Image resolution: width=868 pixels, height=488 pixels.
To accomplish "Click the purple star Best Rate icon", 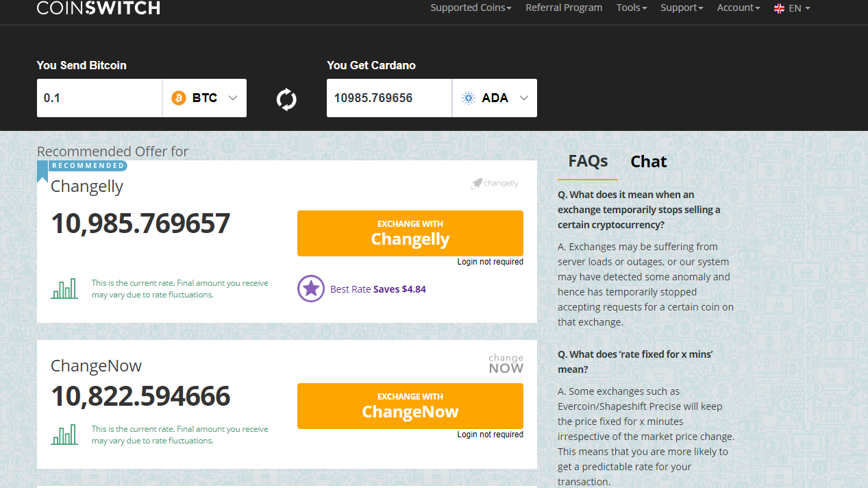I will coord(311,289).
